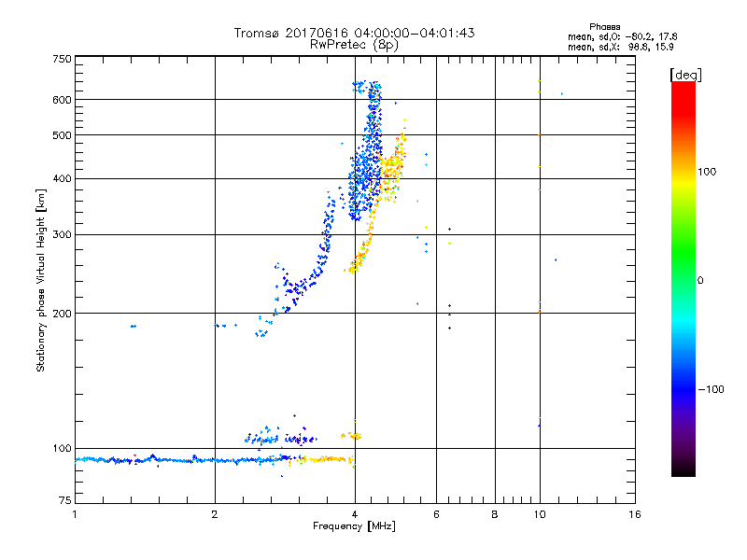
Task: Click the colorbar tick label "100"
Action: click(x=707, y=172)
